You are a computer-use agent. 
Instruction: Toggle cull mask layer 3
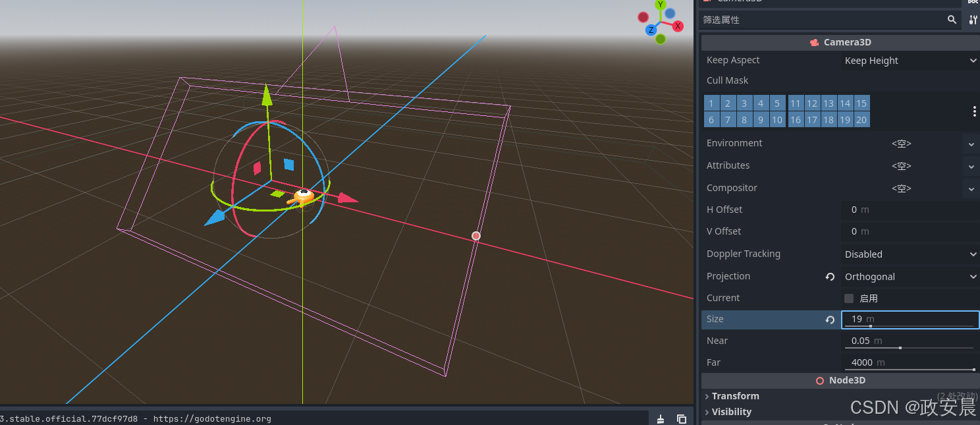click(x=744, y=103)
